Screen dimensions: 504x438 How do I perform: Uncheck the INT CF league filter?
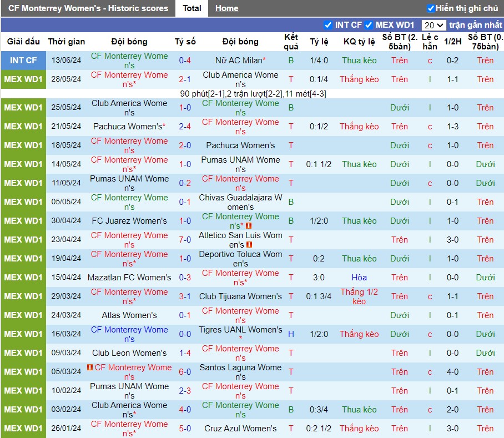pyautogui.click(x=328, y=25)
